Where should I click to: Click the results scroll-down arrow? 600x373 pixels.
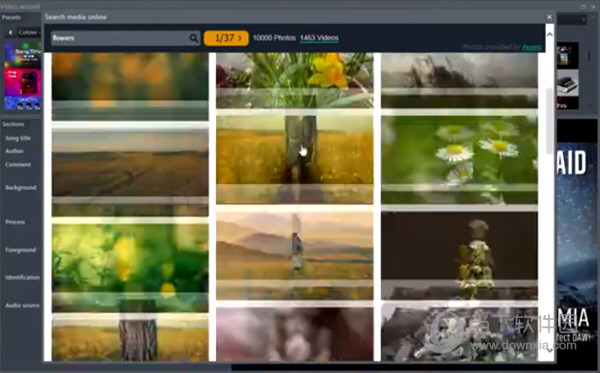[x=549, y=350]
